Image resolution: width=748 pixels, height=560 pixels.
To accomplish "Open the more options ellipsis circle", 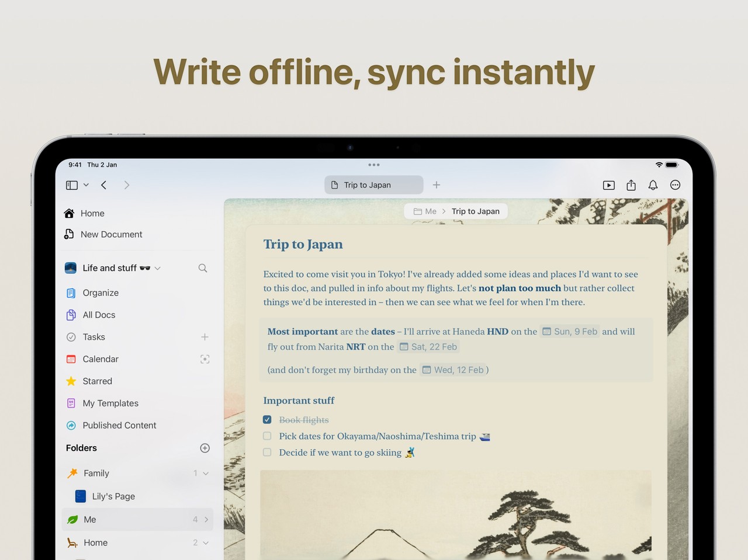I will (676, 185).
